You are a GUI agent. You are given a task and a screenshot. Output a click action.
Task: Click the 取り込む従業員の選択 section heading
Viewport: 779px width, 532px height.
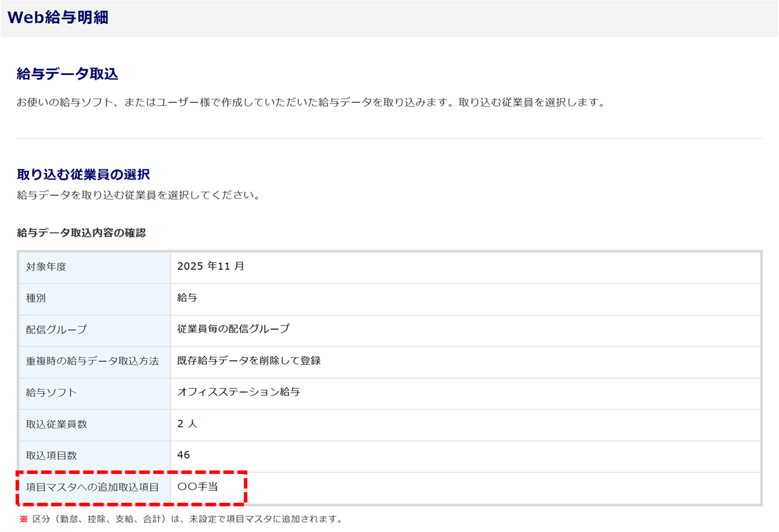click(x=83, y=175)
